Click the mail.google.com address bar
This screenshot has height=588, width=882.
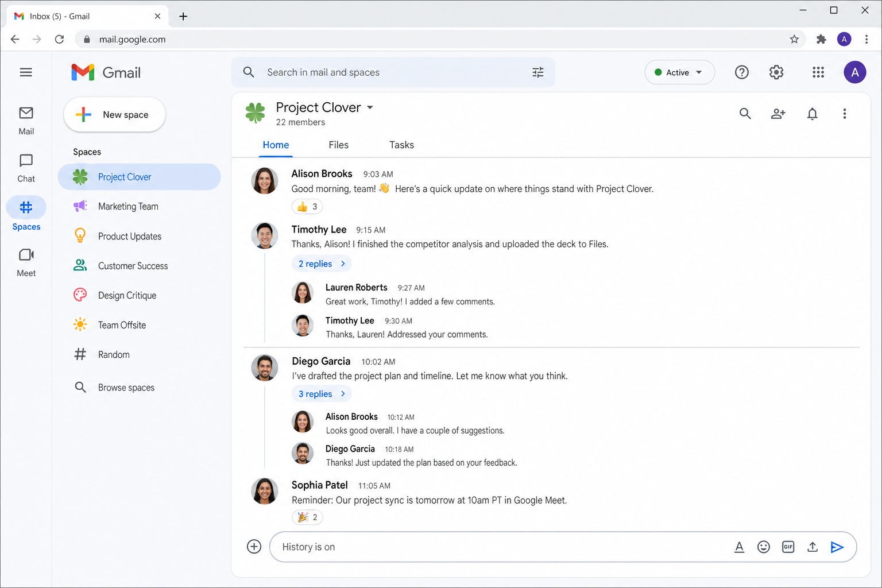point(439,39)
